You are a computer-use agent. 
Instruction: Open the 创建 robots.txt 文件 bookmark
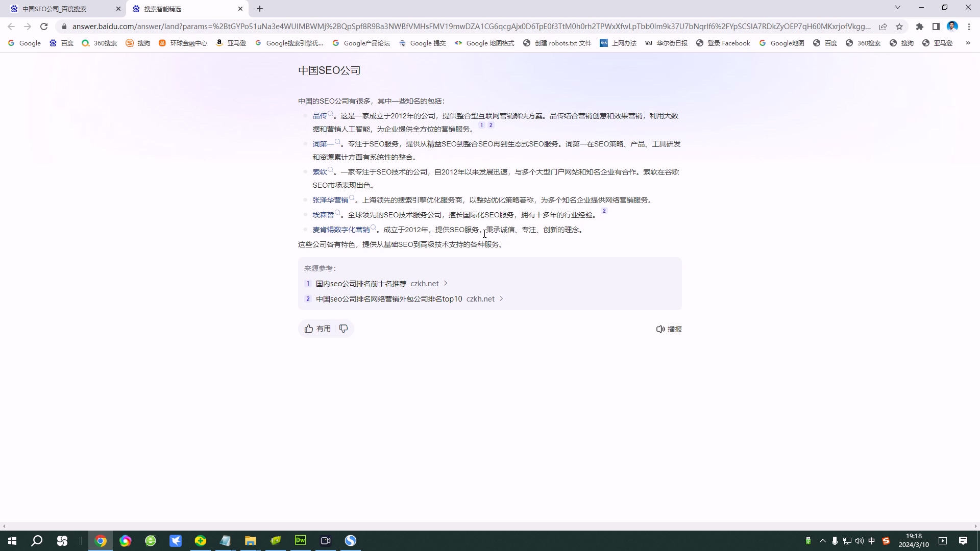557,43
